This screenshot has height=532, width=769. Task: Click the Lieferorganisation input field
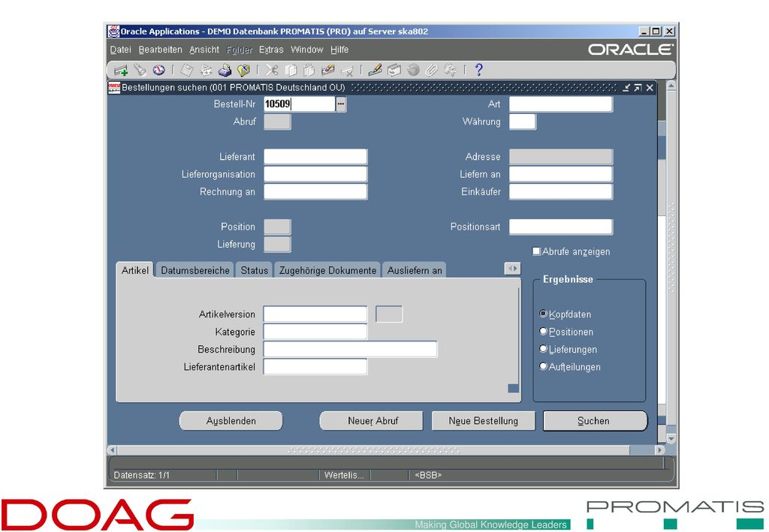pos(315,174)
